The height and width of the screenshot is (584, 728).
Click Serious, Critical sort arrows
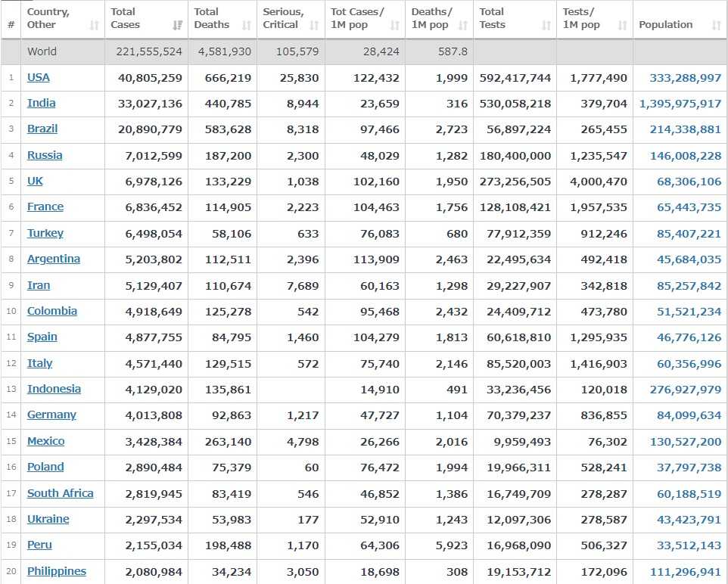[x=315, y=25]
